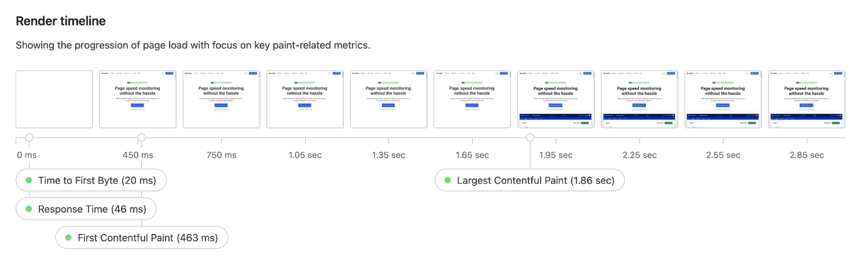Click the green dot in Time to First Byte
868x264 pixels.
[x=28, y=180]
